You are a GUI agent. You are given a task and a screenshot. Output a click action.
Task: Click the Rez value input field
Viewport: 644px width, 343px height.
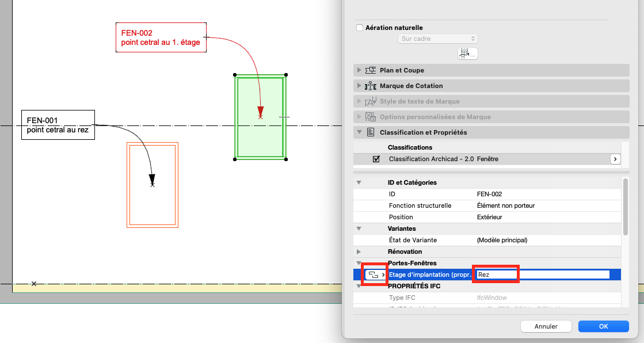coord(543,275)
